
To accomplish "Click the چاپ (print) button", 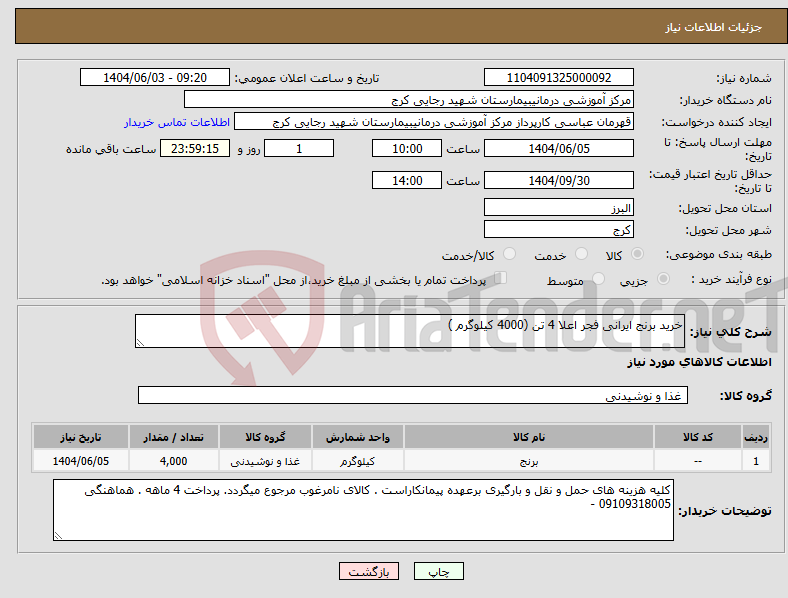I will coord(438,571).
